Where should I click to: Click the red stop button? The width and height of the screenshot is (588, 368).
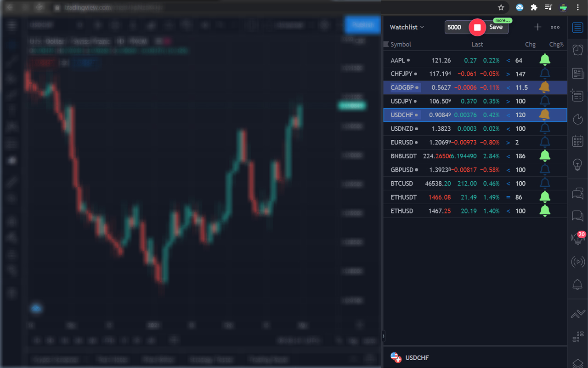click(x=477, y=27)
